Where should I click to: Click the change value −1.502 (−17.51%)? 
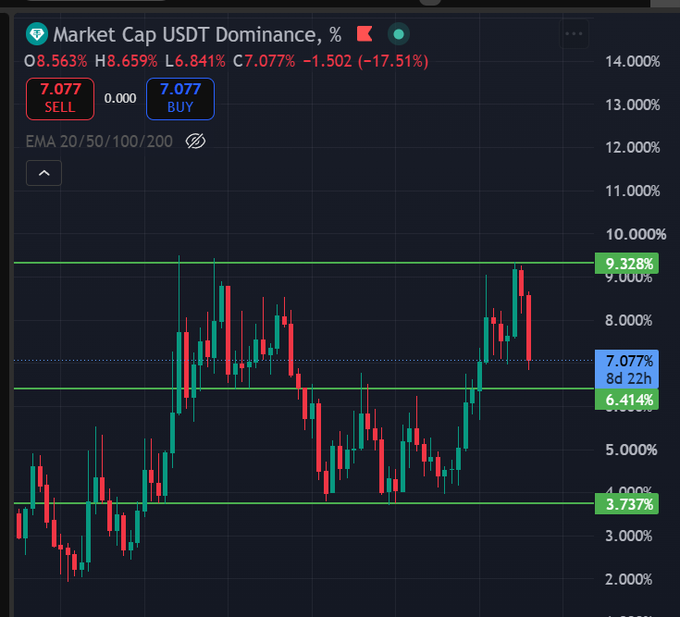pyautogui.click(x=366, y=61)
